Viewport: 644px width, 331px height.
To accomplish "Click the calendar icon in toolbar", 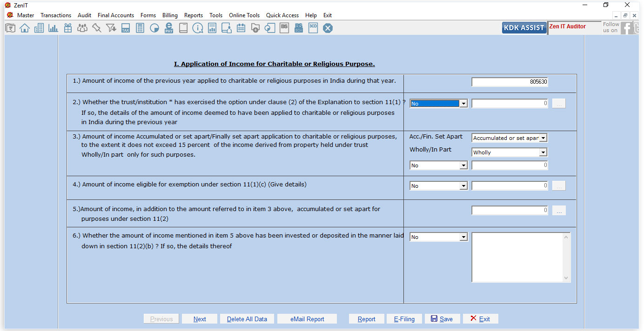I will pyautogui.click(x=241, y=28).
